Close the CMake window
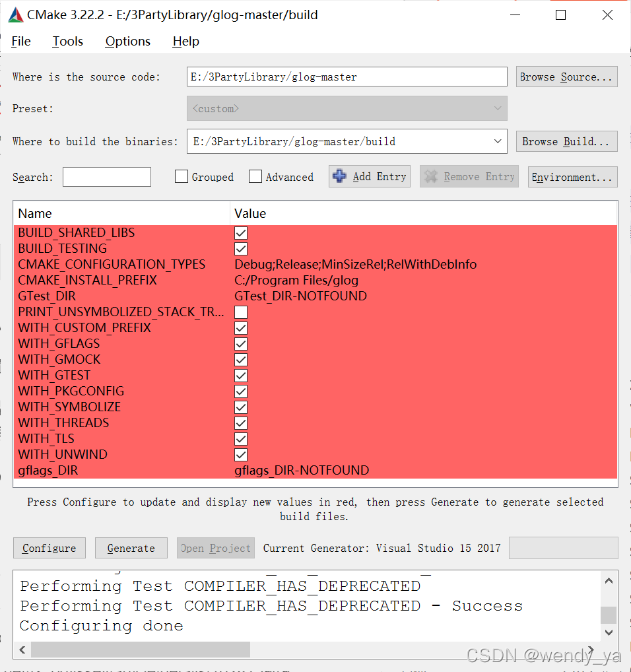 [607, 15]
